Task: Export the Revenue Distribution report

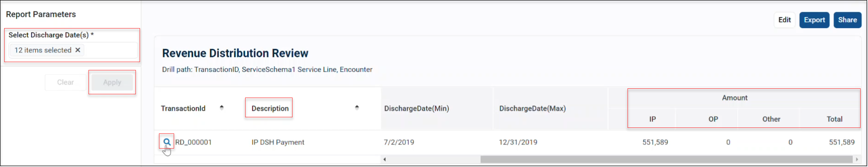Action: [814, 20]
